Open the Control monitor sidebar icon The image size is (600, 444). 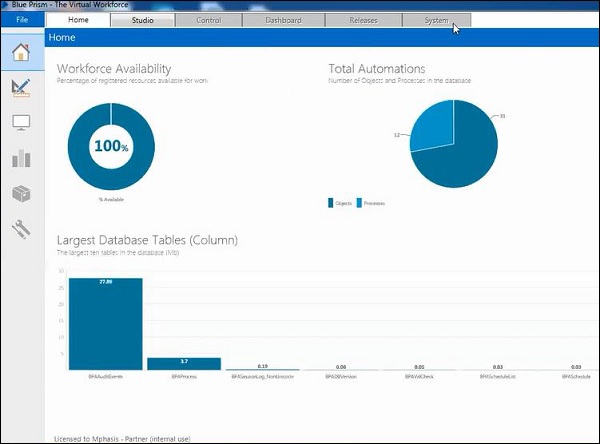pos(21,122)
